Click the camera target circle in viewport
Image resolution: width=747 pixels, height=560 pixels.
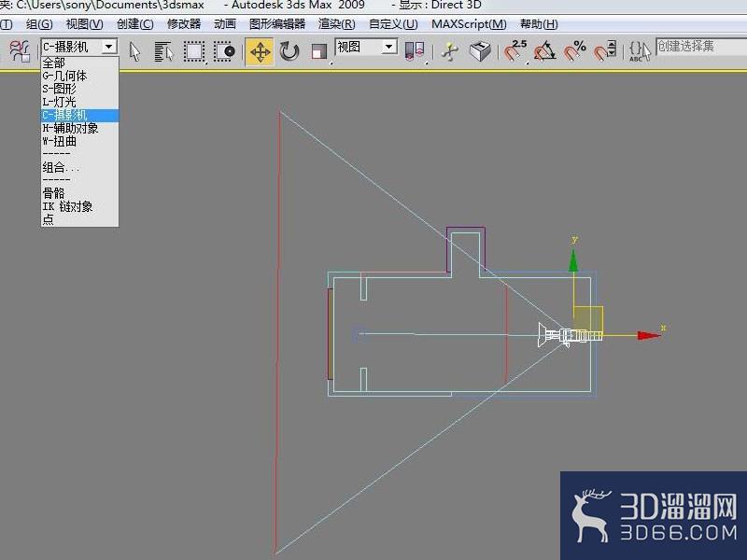click(359, 334)
